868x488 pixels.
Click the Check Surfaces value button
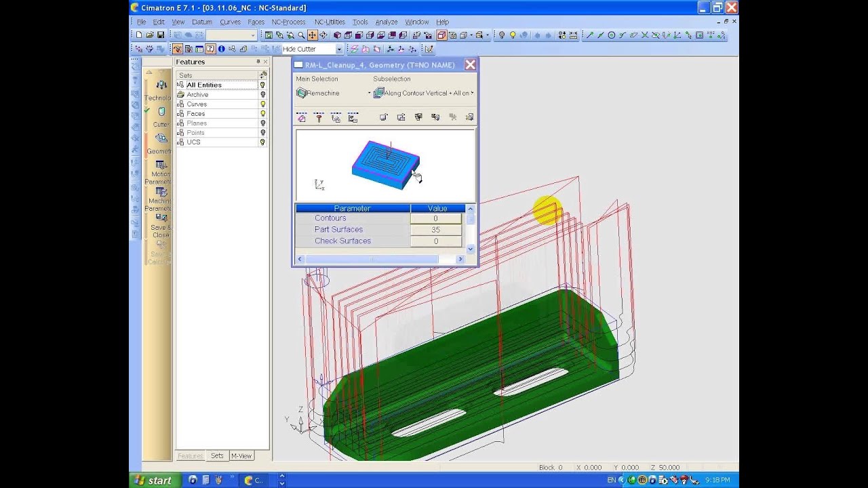(x=435, y=241)
